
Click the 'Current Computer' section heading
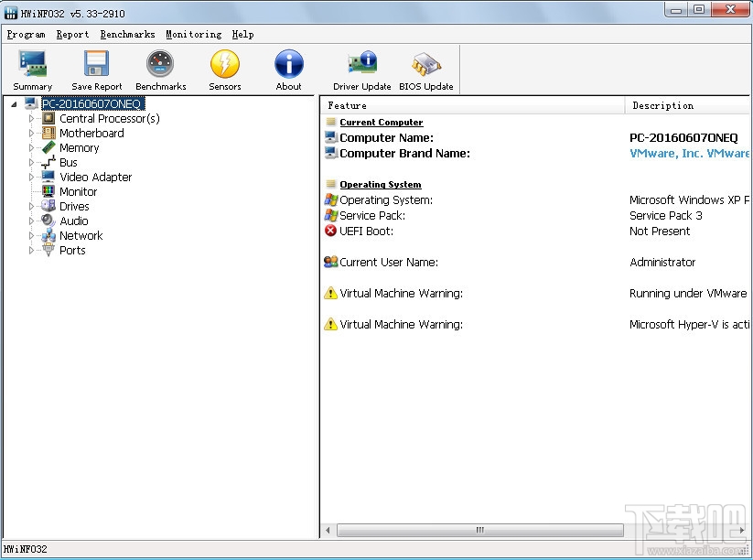(x=382, y=122)
